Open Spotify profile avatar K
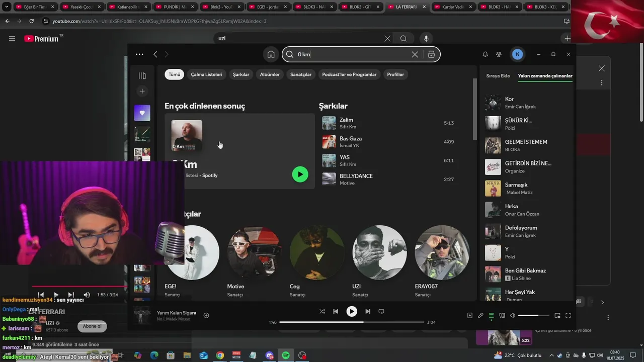Image resolution: width=644 pixels, height=362 pixels. click(x=517, y=54)
